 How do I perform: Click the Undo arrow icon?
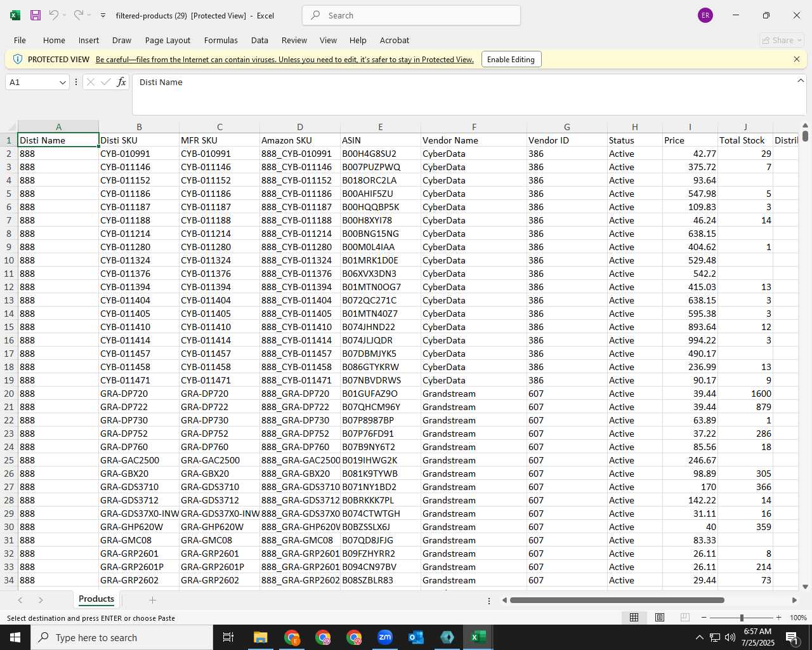click(54, 15)
